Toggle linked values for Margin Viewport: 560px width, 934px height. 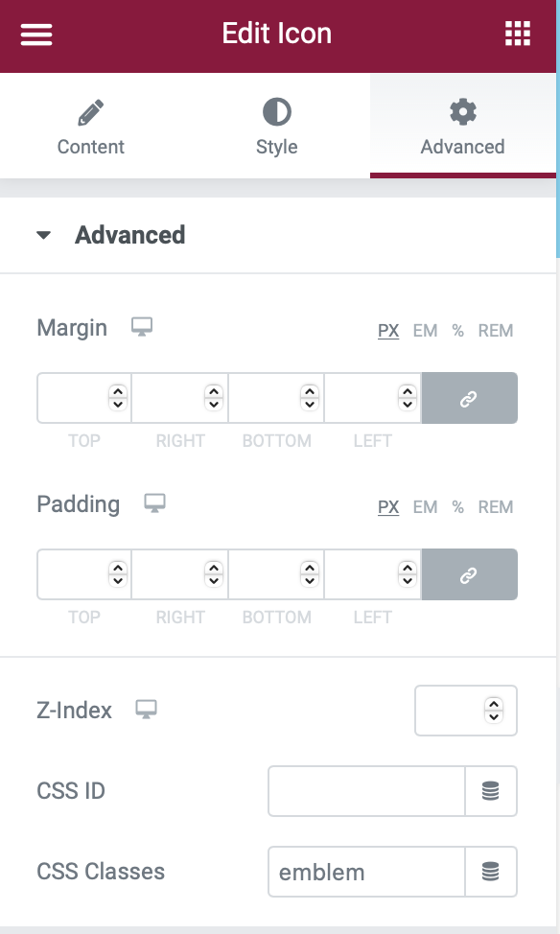click(470, 398)
